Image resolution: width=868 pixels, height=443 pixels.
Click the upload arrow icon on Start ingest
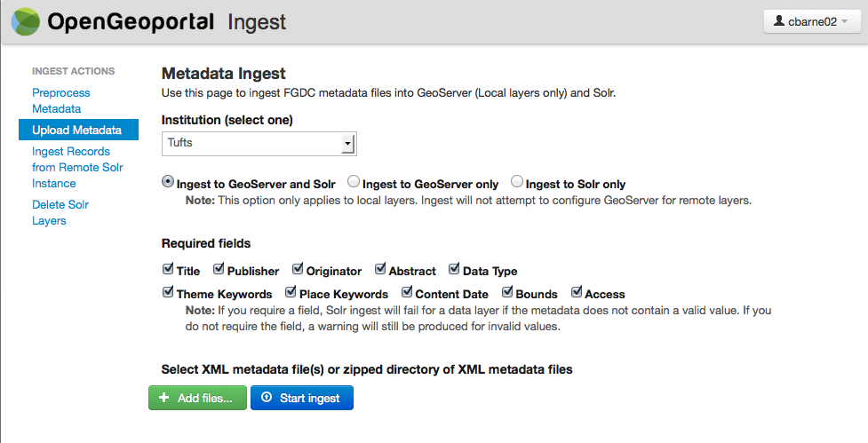[267, 397]
